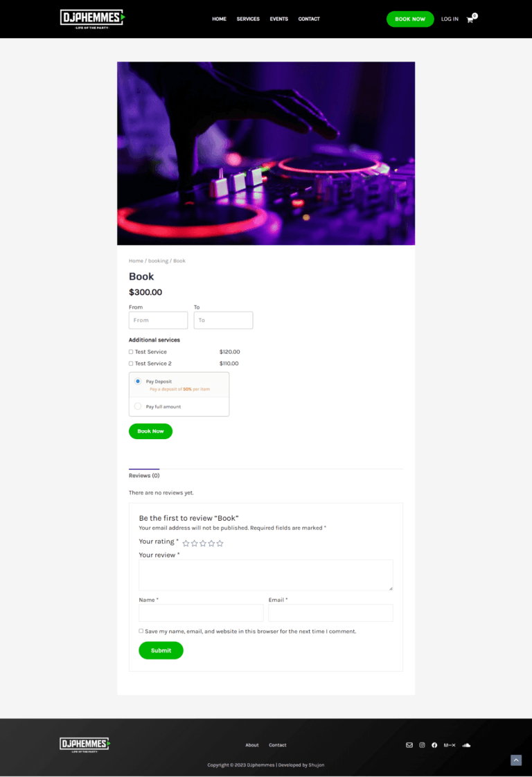Image resolution: width=532 pixels, height=777 pixels.
Task: Rate with the fifth star
Action: (220, 543)
